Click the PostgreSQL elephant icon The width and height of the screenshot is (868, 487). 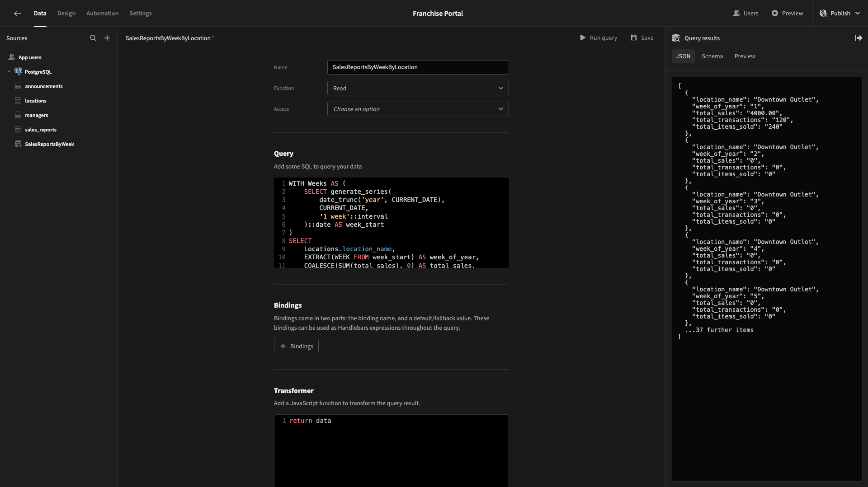point(18,71)
